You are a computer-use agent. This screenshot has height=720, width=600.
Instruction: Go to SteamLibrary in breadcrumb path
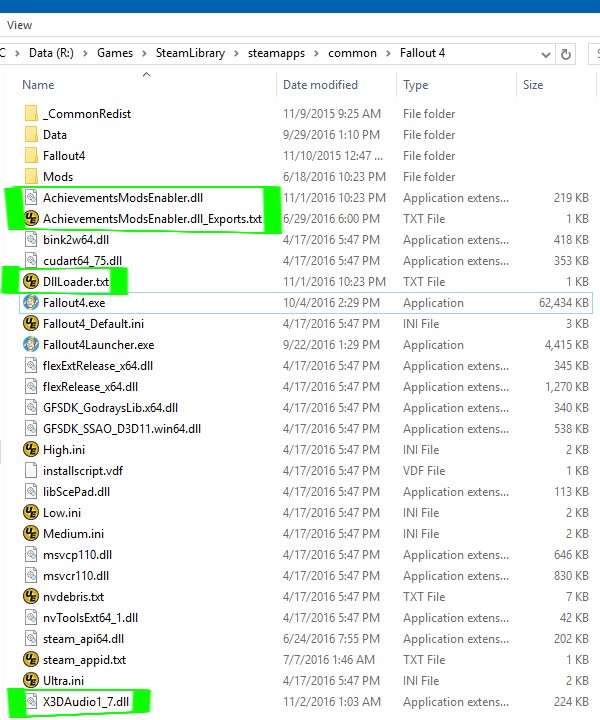[190, 53]
